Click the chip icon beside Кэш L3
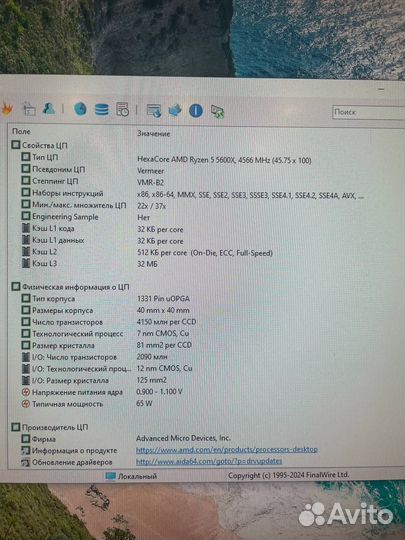 (x=26, y=263)
